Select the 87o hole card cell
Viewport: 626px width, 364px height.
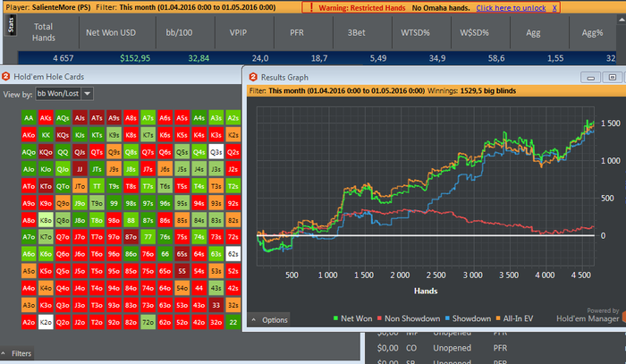click(131, 237)
